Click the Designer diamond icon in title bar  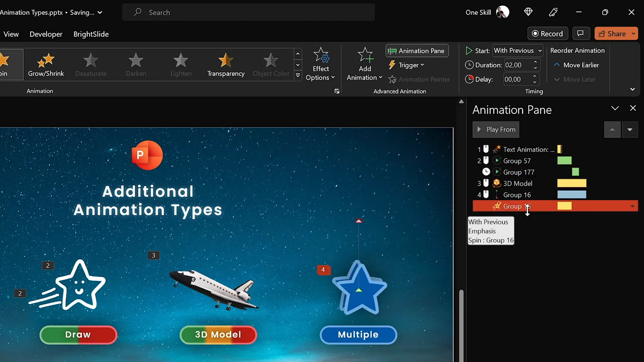click(528, 12)
